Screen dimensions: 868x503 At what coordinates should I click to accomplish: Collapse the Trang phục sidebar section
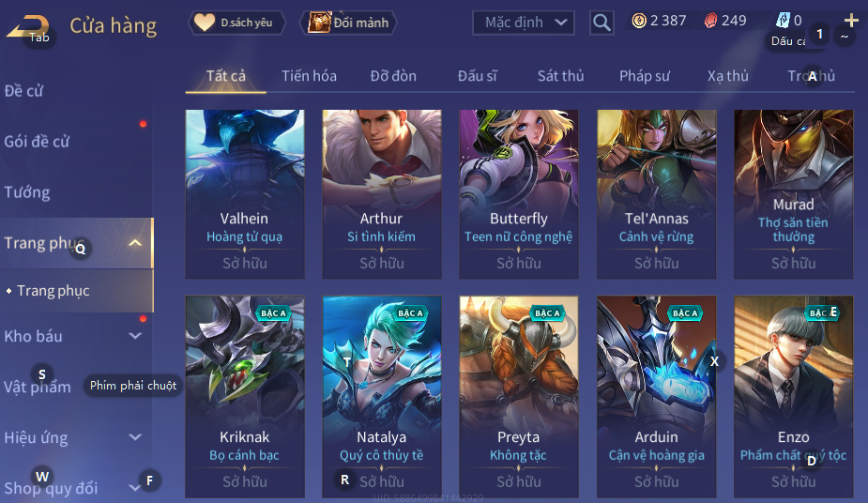tap(135, 243)
